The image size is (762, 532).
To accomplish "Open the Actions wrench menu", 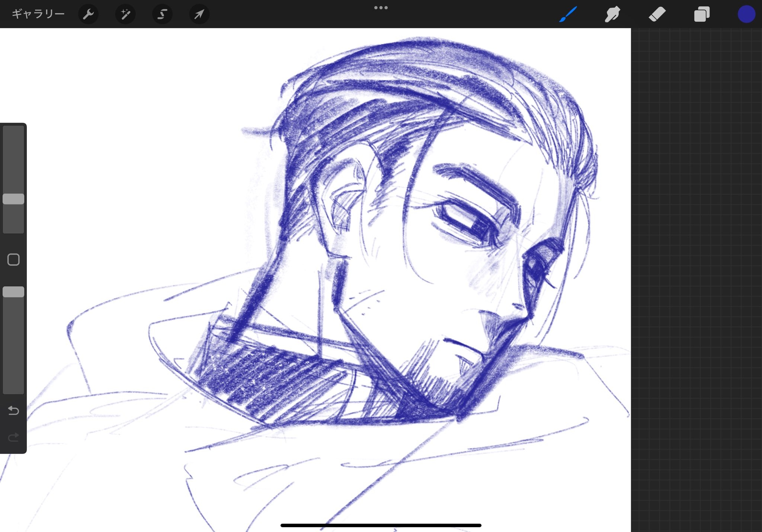I will 88,14.
